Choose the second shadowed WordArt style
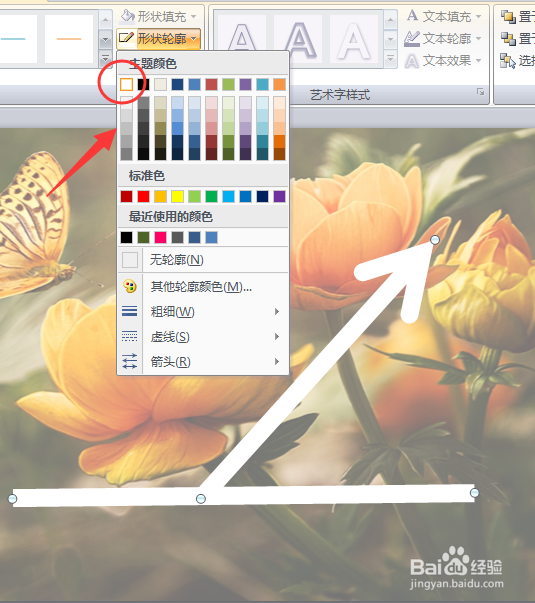Image resolution: width=535 pixels, height=603 pixels. click(x=298, y=39)
